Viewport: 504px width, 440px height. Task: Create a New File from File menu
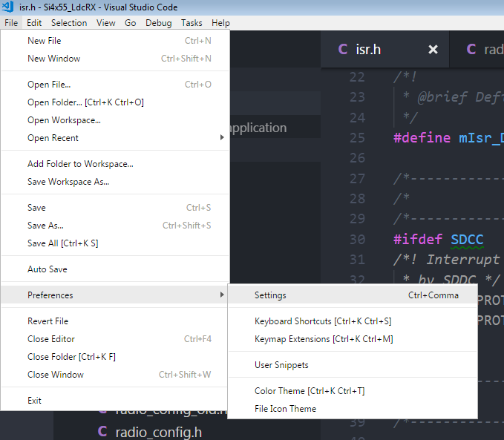pos(45,41)
